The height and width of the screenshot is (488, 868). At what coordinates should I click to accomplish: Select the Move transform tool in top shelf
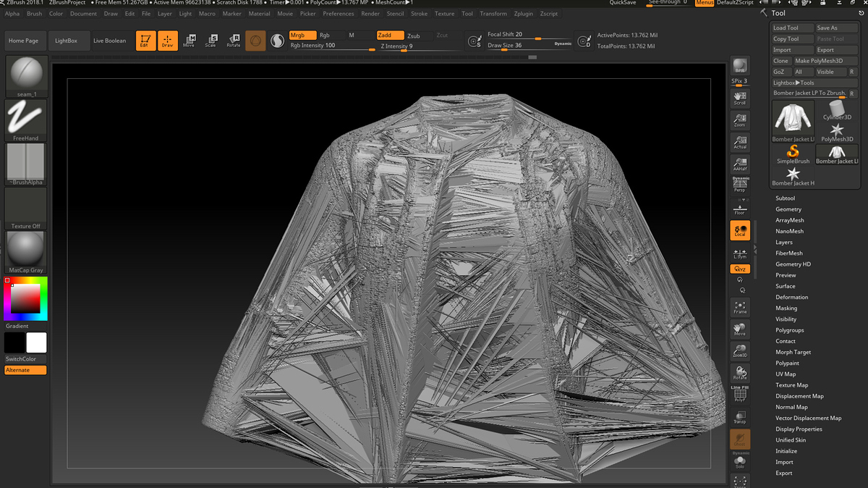(189, 41)
